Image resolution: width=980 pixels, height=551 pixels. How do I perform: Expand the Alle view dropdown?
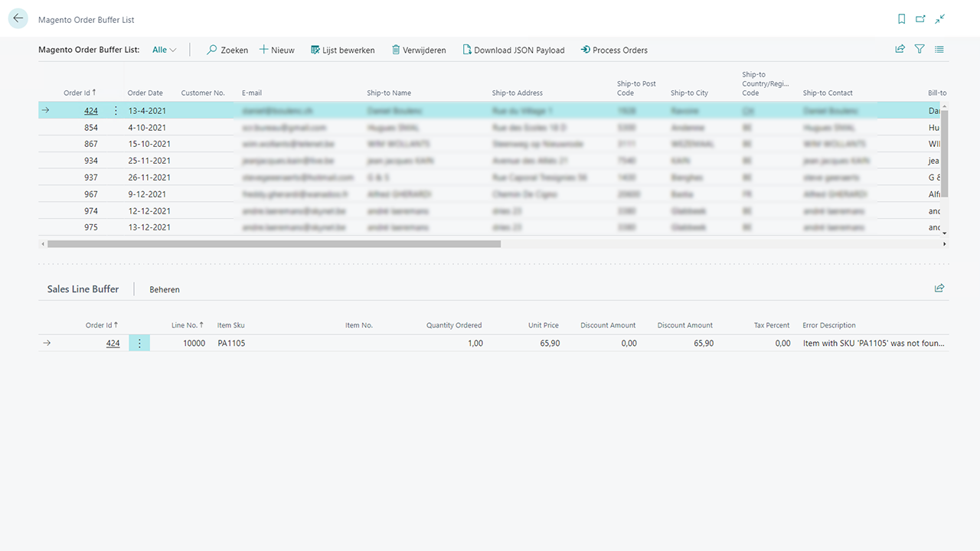[x=164, y=50]
